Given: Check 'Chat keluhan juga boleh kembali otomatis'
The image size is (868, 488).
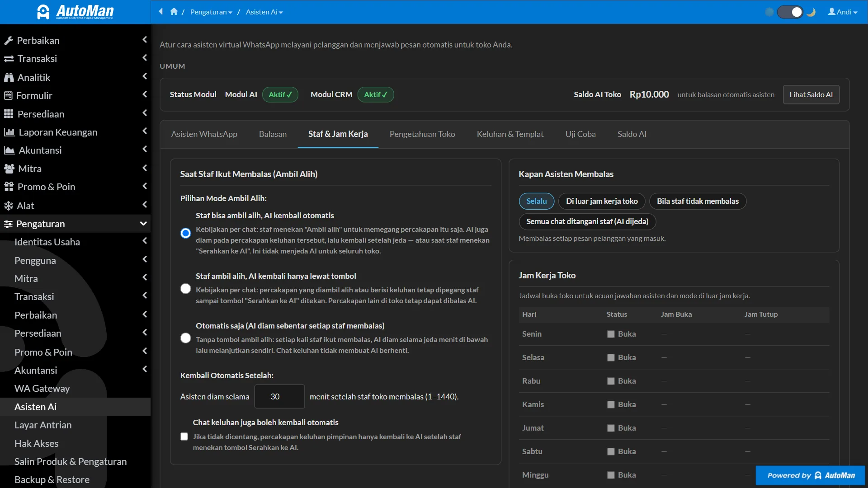Looking at the screenshot, I should (x=184, y=436).
